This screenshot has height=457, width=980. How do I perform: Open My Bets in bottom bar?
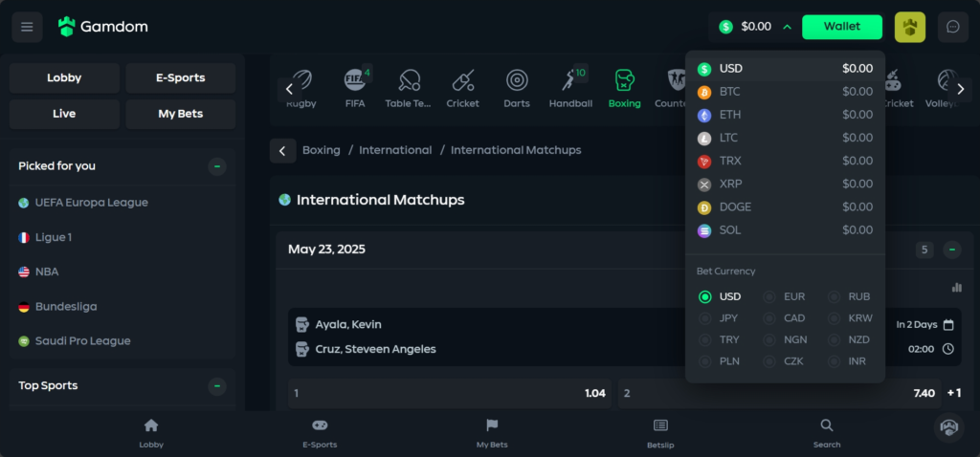coord(492,434)
